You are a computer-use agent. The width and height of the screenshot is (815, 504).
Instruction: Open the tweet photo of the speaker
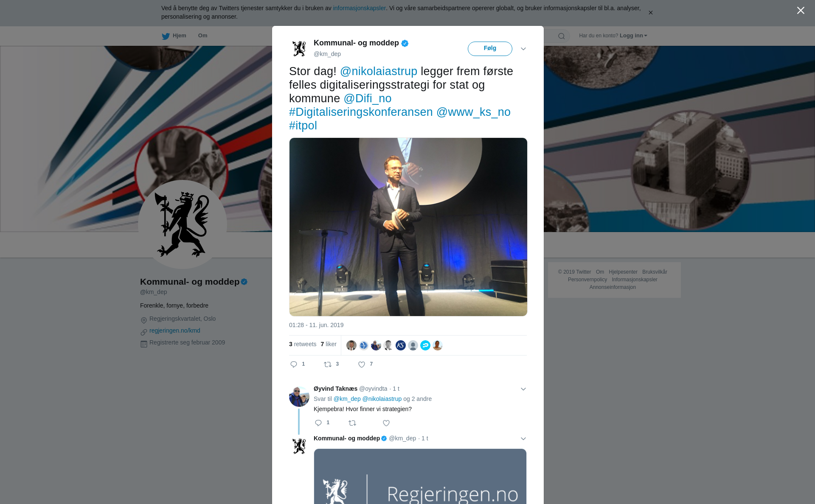tap(408, 227)
